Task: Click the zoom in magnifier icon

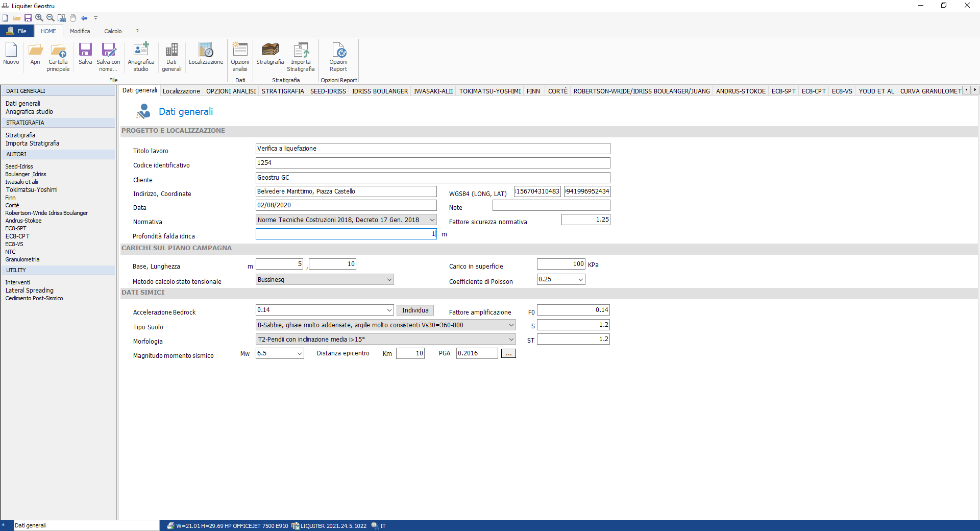Action: (x=39, y=18)
